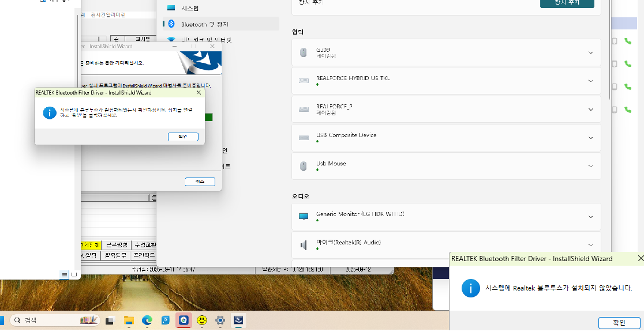644x332 pixels.
Task: Click Cancel in the InstallShield Wizard window
Action: [200, 182]
